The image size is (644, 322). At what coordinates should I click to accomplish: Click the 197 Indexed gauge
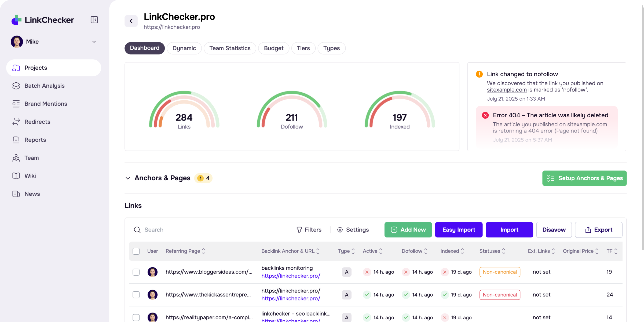pyautogui.click(x=400, y=110)
